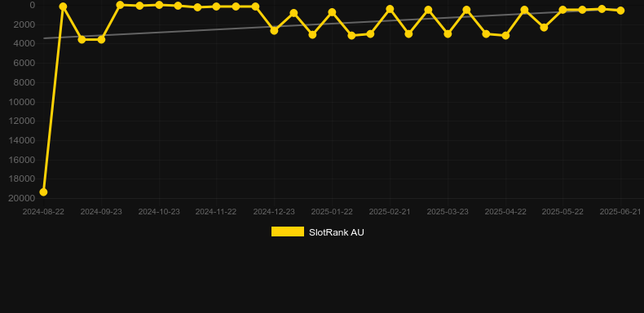
Task: Click the 2025-06-21 x-axis date label
Action: 620,212
